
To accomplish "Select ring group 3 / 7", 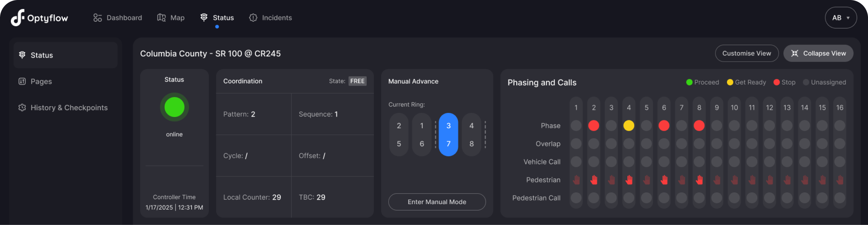I will pos(448,135).
